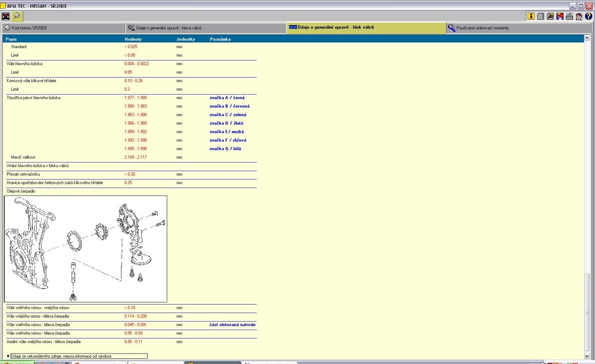Screen dimensions: 595x364
Task: Click the Poznámka column header
Action: [220, 39]
